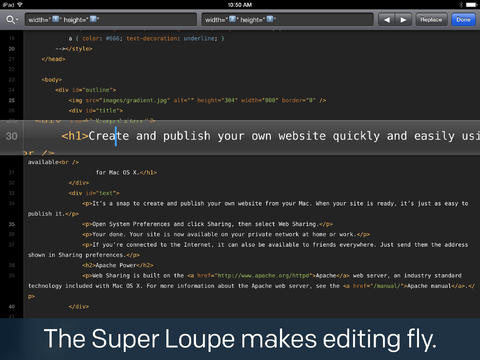The width and height of the screenshot is (480, 360).
Task: Click the find text field
Action: [x=111, y=20]
